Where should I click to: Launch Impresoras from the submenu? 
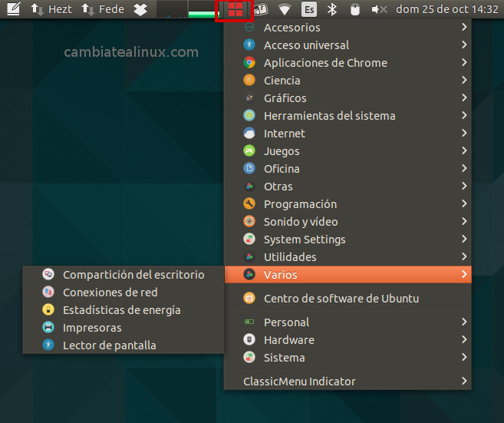tap(124, 328)
